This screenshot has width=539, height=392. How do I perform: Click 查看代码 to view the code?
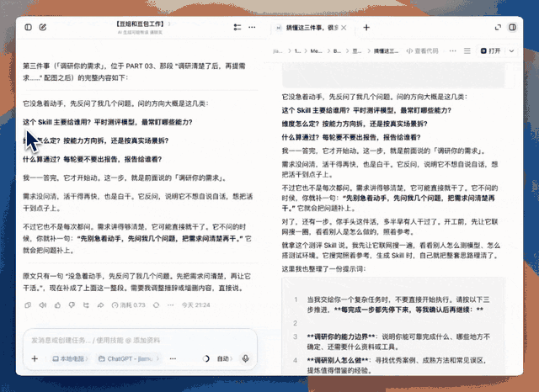coord(422,50)
